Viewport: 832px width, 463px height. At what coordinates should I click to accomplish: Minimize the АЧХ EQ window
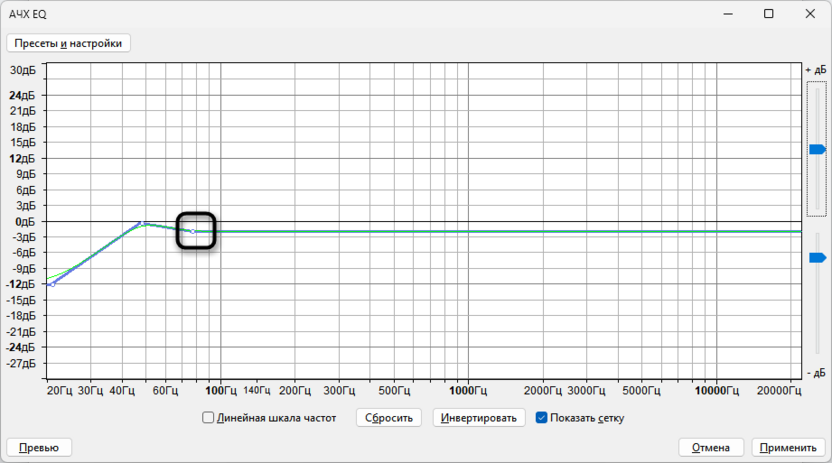pos(728,14)
